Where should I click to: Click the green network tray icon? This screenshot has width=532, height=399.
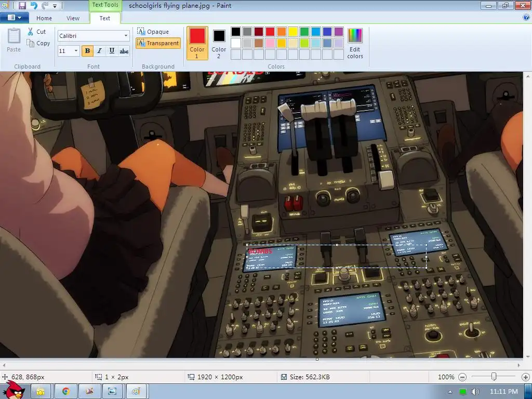[463, 392]
